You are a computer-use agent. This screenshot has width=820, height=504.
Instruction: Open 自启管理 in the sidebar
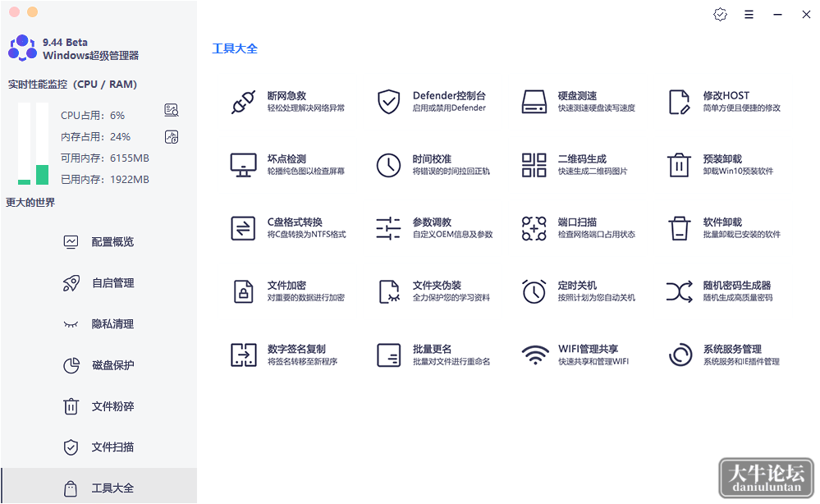(x=98, y=283)
